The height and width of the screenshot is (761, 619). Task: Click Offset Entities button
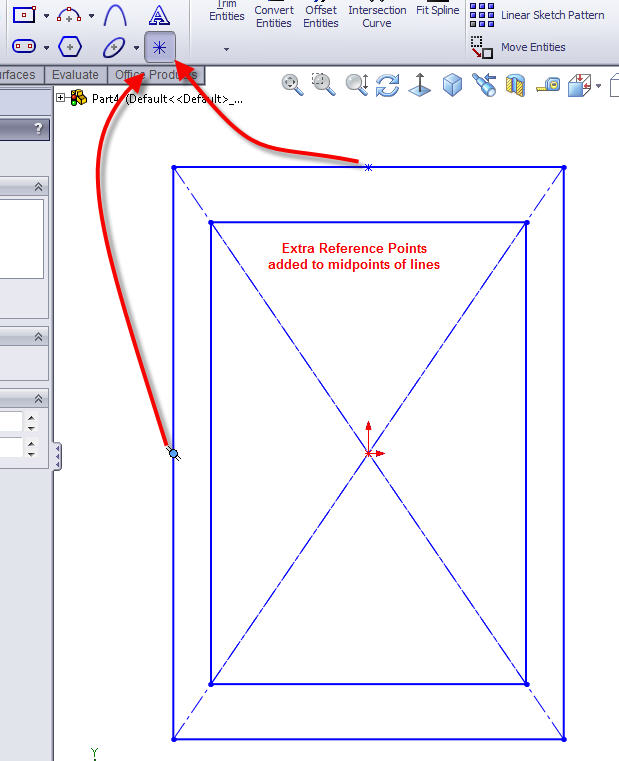click(x=321, y=16)
